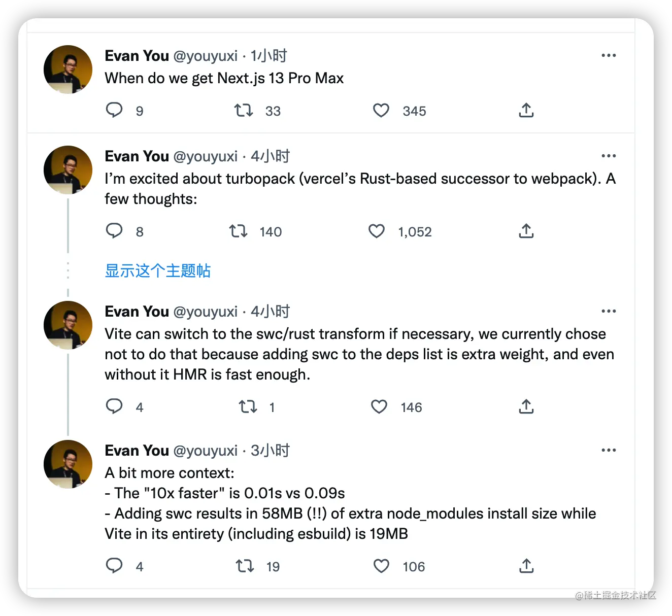This screenshot has width=672, height=616.
Task: Reply to the Next.js 13 Pro Max tweet
Action: (x=114, y=110)
